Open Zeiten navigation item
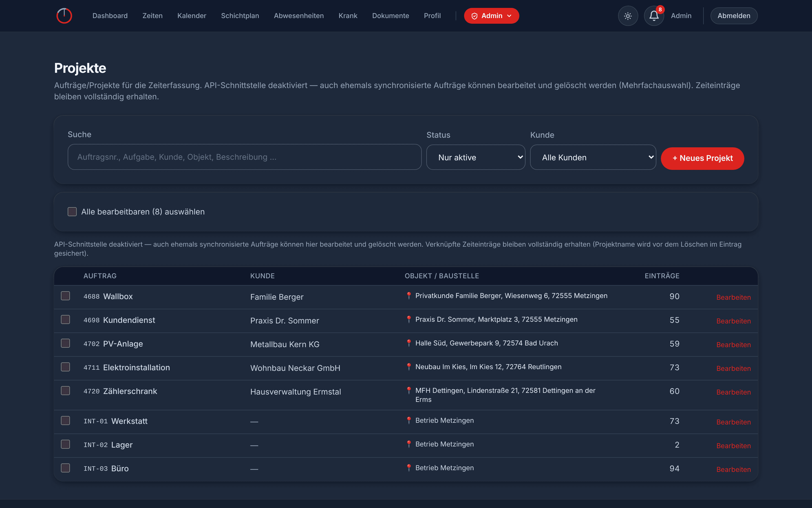 click(x=152, y=16)
